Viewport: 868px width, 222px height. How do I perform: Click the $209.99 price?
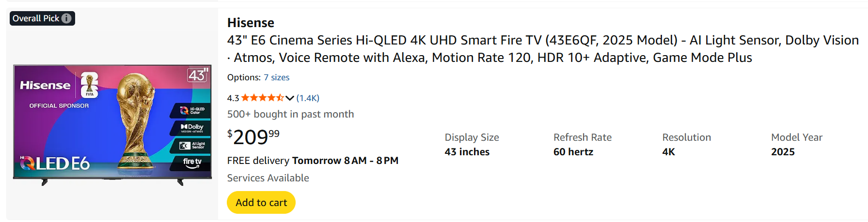point(253,137)
